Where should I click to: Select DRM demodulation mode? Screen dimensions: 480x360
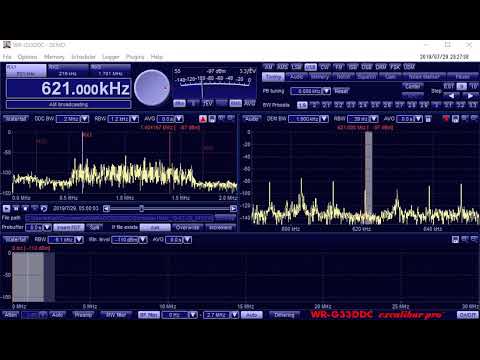click(381, 67)
